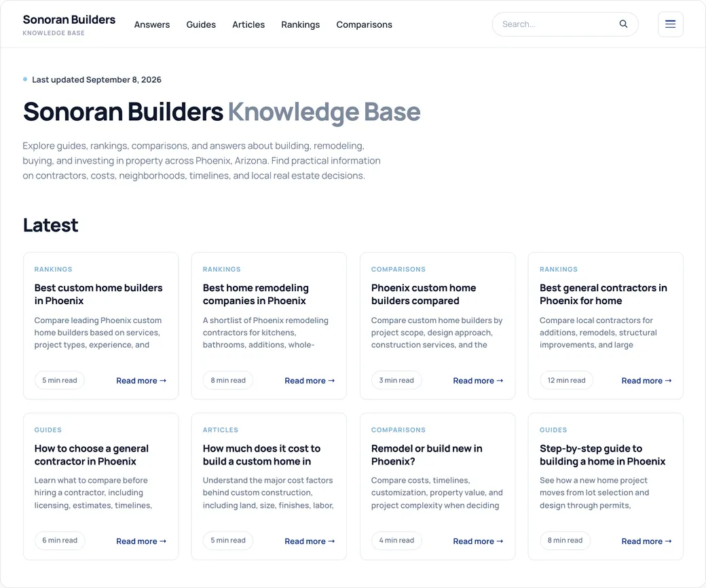Open the hamburger menu
Image resolution: width=706 pixels, height=588 pixels.
(670, 24)
